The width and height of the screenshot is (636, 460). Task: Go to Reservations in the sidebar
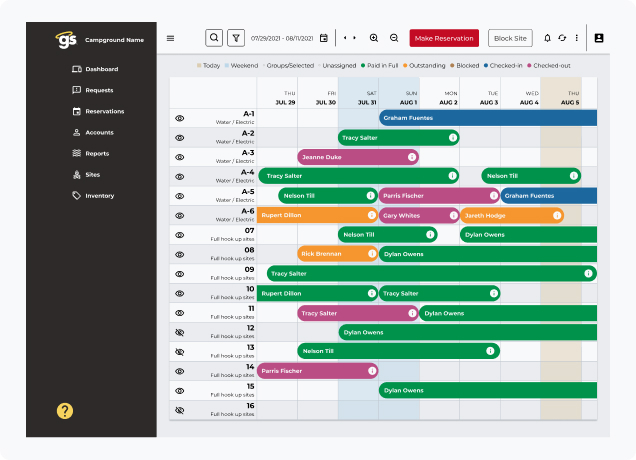click(x=104, y=111)
